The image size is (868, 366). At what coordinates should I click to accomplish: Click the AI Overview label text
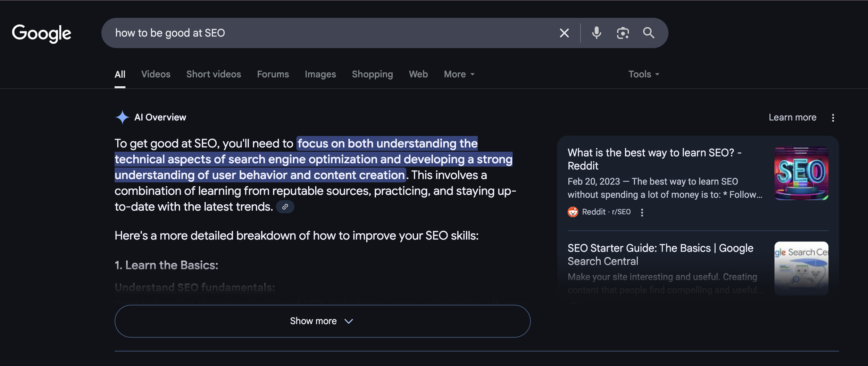coord(160,117)
